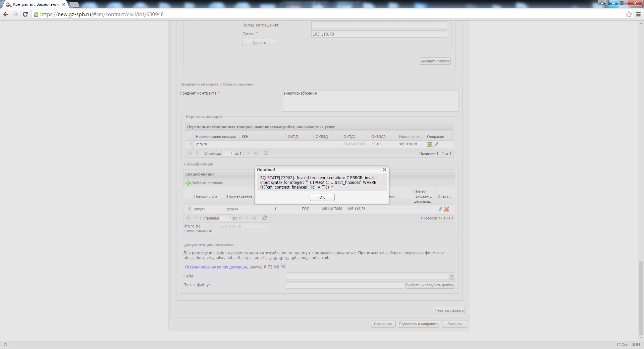The width and height of the screenshot is (644, 349).
Task: Remove the attached scanned contract file icon
Action: pos(283,266)
